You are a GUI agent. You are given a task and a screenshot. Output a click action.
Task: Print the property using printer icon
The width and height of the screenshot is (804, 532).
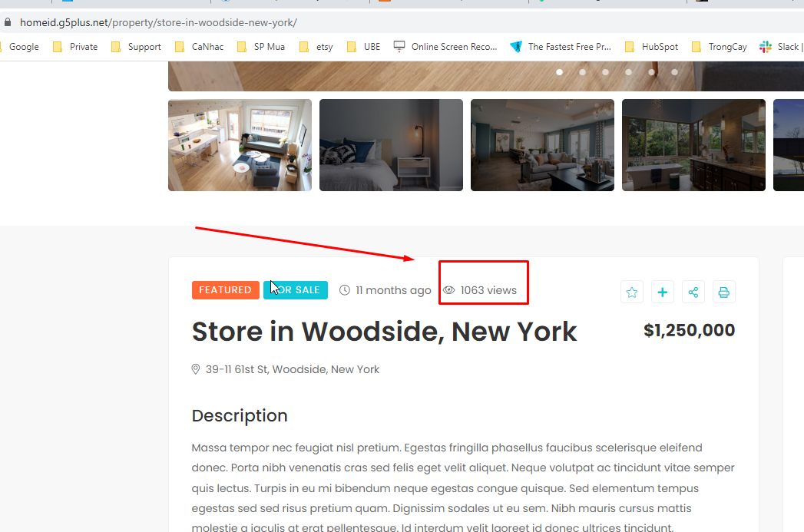(x=723, y=292)
